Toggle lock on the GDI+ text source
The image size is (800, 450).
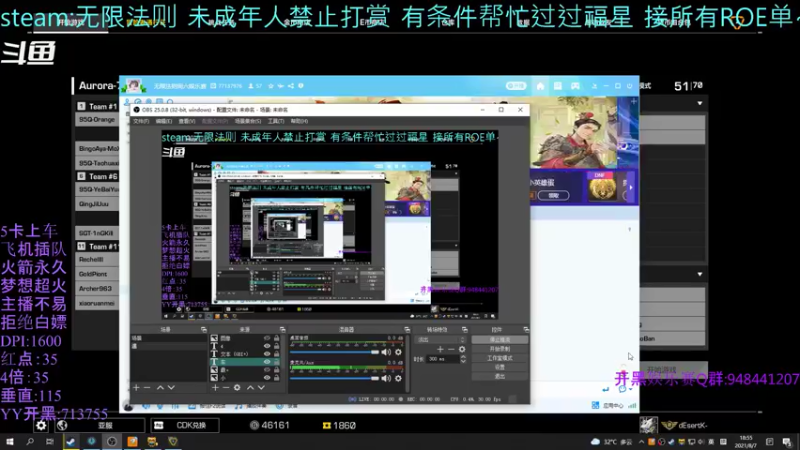(x=277, y=354)
